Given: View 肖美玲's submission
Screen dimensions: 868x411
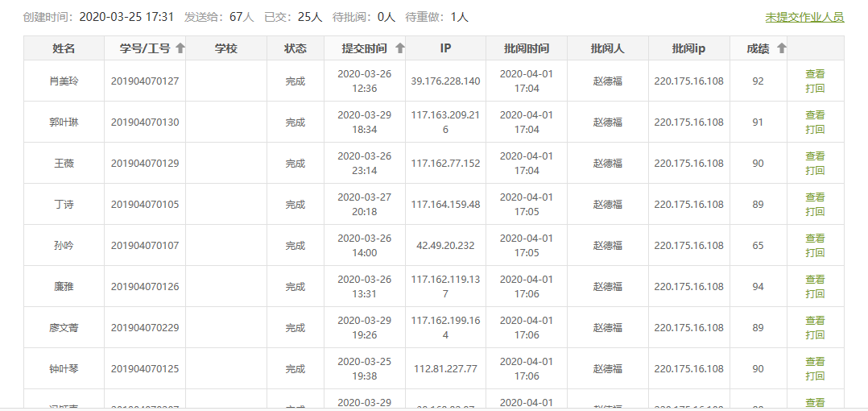Looking at the screenshot, I should coord(815,74).
